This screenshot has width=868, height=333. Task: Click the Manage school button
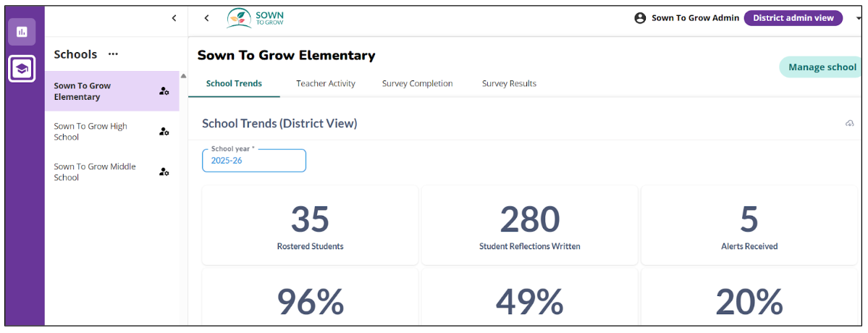click(x=822, y=67)
